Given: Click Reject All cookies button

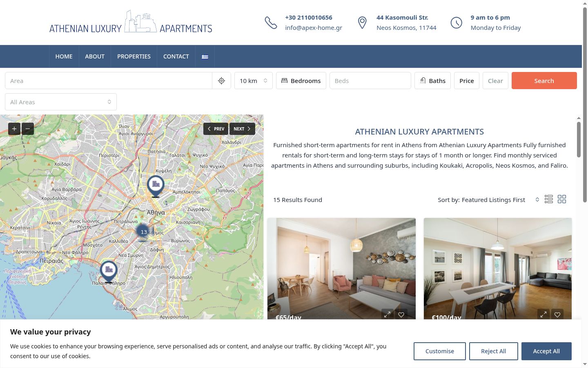Looking at the screenshot, I should coord(494,351).
